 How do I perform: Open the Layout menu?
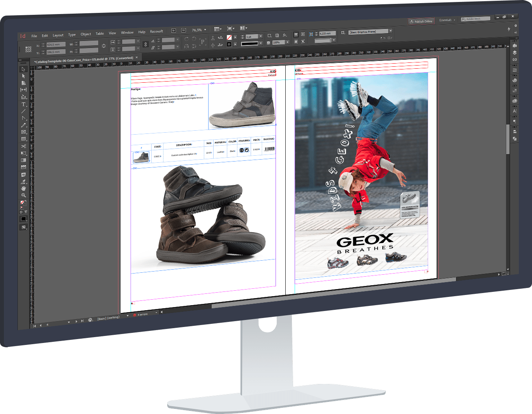click(x=58, y=35)
